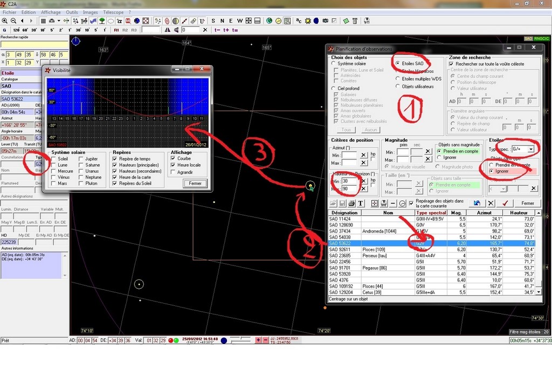The image size is (552, 392).
Task: Toggle the blue Earth globe toolbar icon
Action: pyautogui.click(x=136, y=21)
